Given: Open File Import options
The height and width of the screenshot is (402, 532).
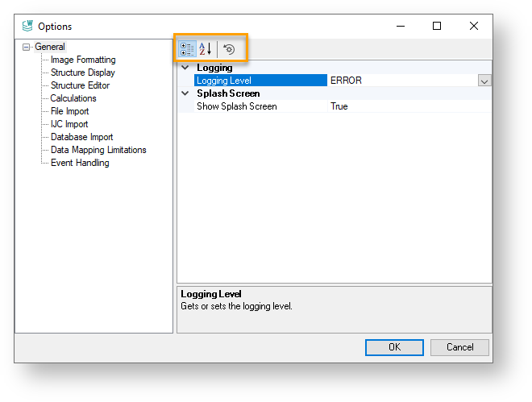Looking at the screenshot, I should (69, 111).
